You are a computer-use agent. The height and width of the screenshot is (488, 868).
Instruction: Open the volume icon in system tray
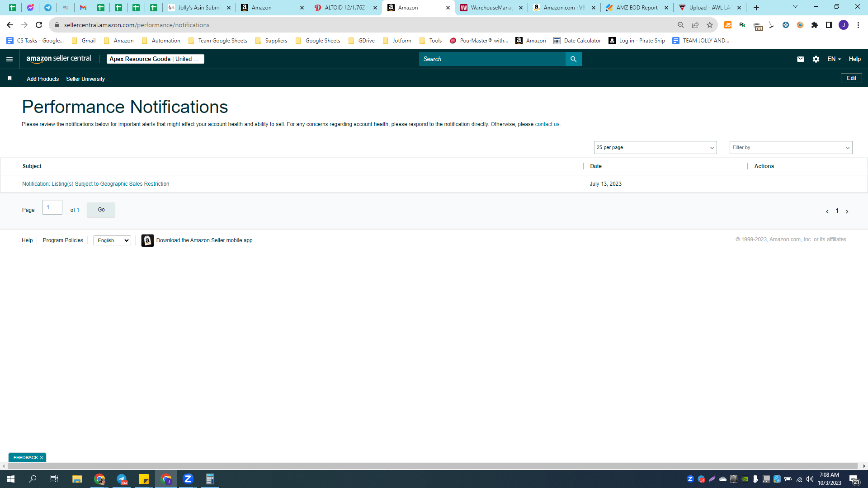pyautogui.click(x=810, y=479)
